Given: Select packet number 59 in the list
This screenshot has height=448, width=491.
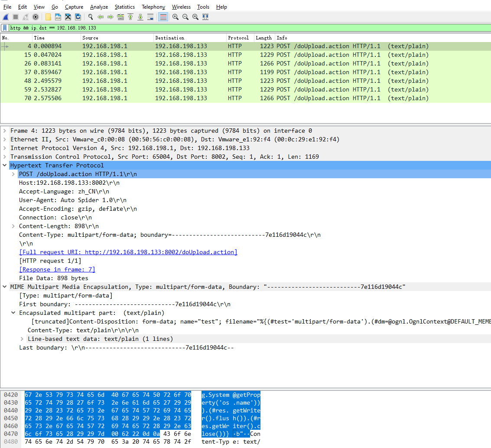Looking at the screenshot, I should pos(245,90).
